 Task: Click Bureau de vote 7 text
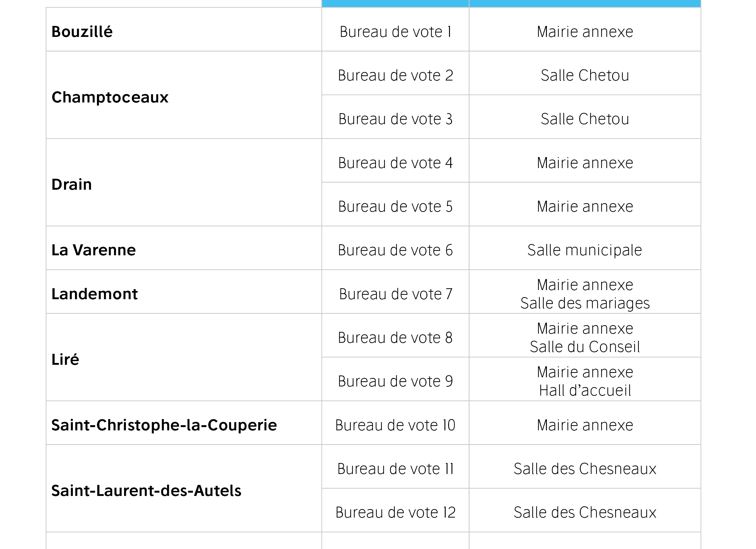(395, 294)
